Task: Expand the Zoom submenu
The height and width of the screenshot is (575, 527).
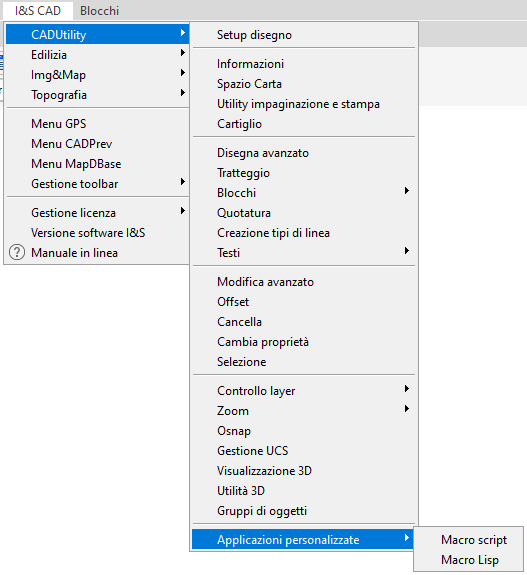Action: [x=304, y=411]
